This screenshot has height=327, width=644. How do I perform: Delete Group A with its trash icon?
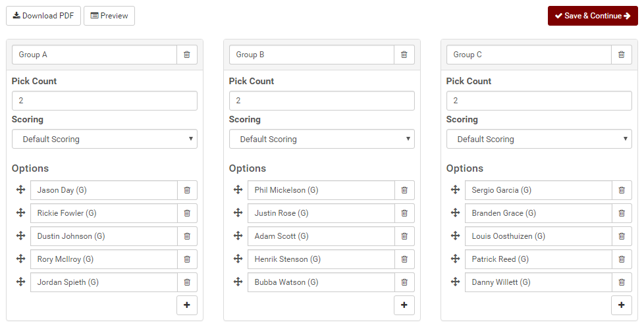pos(187,55)
